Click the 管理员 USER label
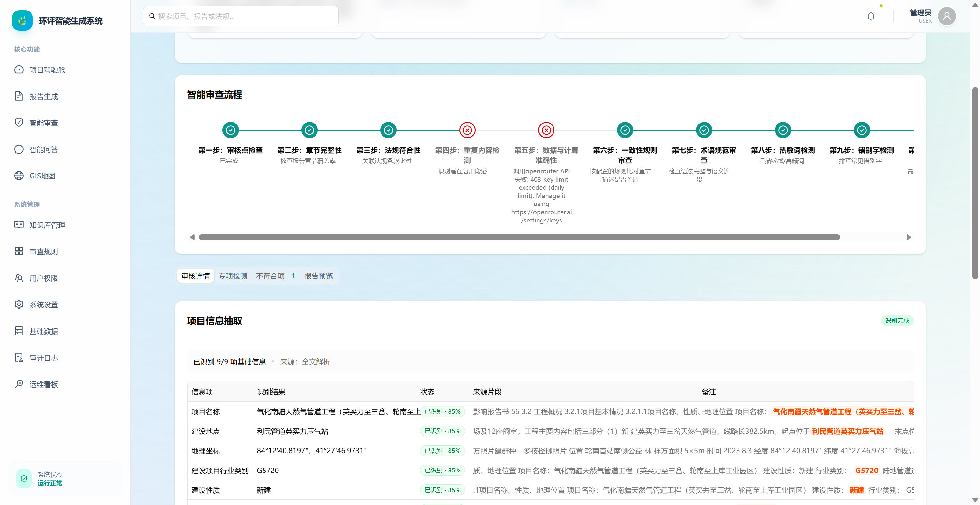Image resolution: width=980 pixels, height=505 pixels. (921, 16)
